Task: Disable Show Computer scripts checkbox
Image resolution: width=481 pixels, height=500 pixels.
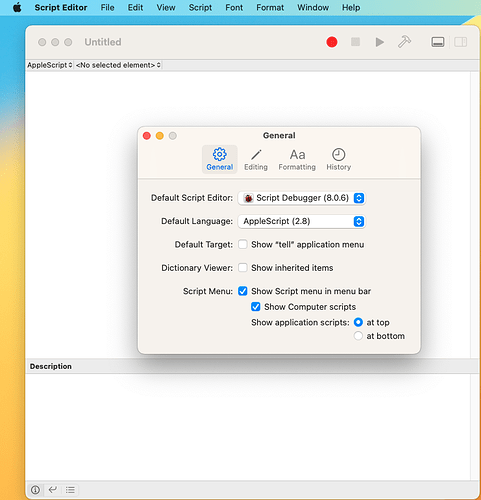Action: pyautogui.click(x=256, y=307)
